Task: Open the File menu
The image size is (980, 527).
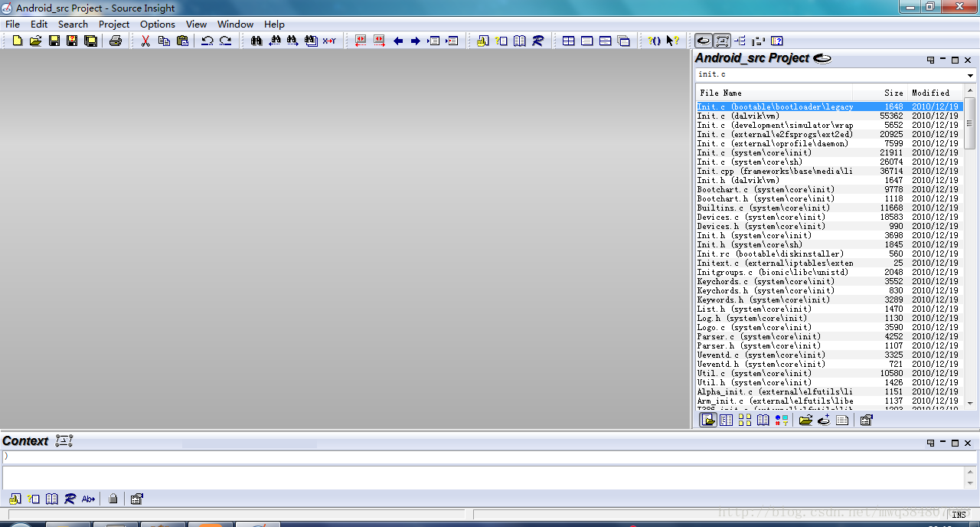Action: [13, 24]
